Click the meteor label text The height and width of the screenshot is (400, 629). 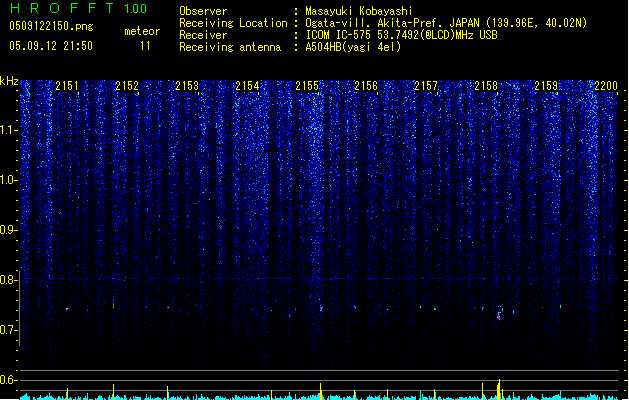pos(142,31)
